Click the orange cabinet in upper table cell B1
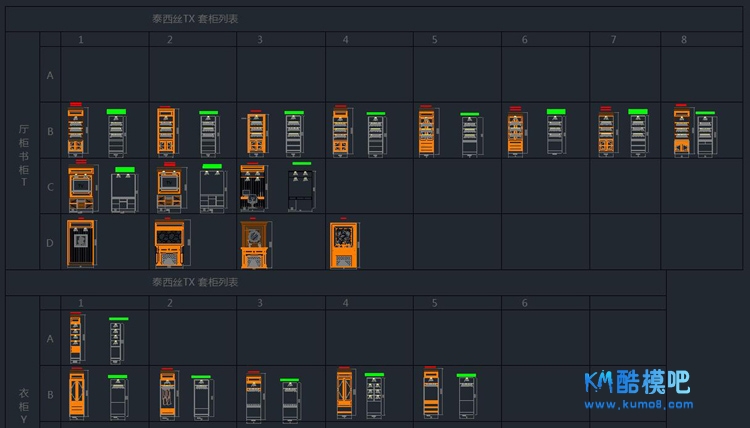750x428 pixels. pyautogui.click(x=76, y=131)
